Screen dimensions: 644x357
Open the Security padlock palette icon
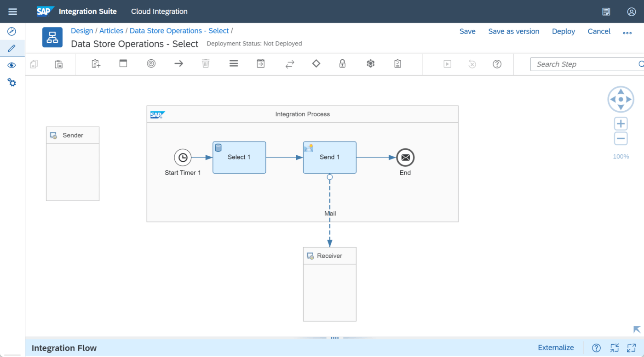343,63
